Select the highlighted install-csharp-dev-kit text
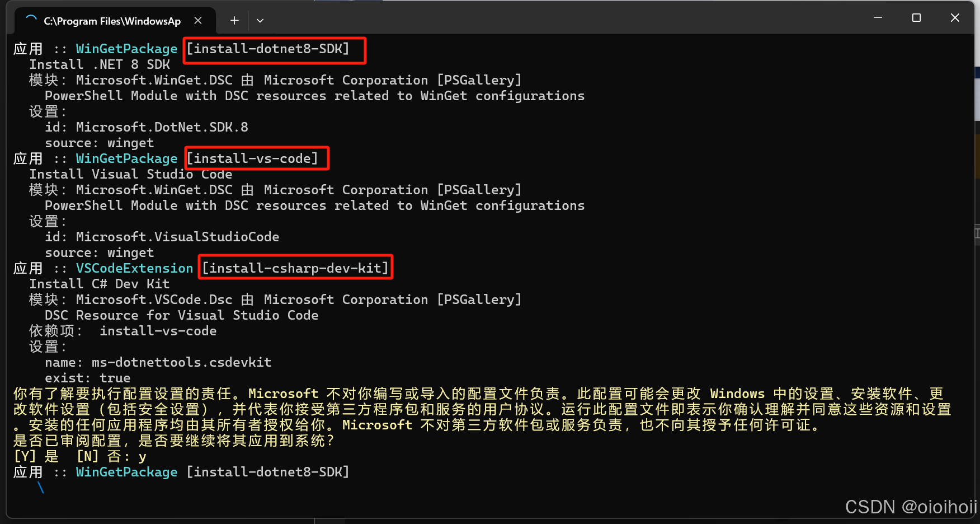This screenshot has width=980, height=524. pos(295,268)
